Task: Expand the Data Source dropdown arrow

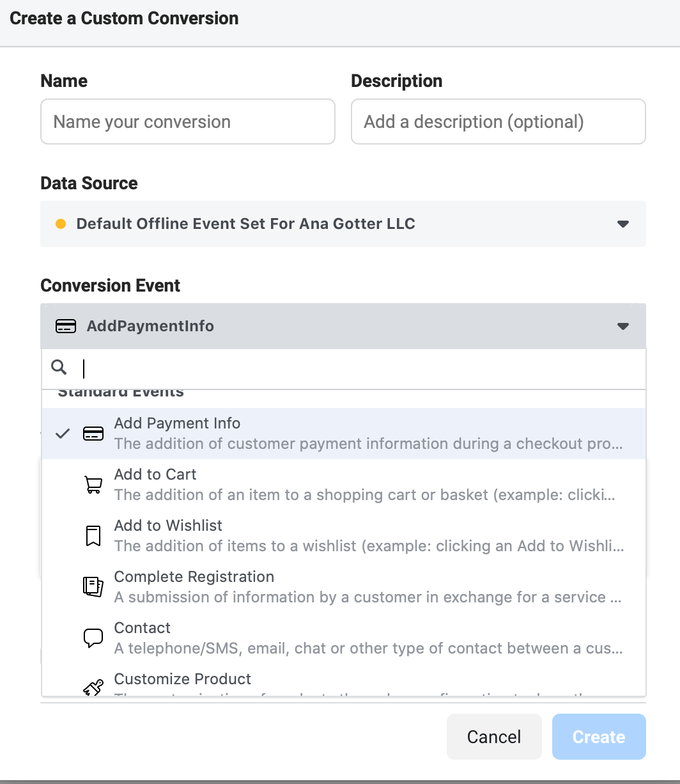Action: coord(623,224)
